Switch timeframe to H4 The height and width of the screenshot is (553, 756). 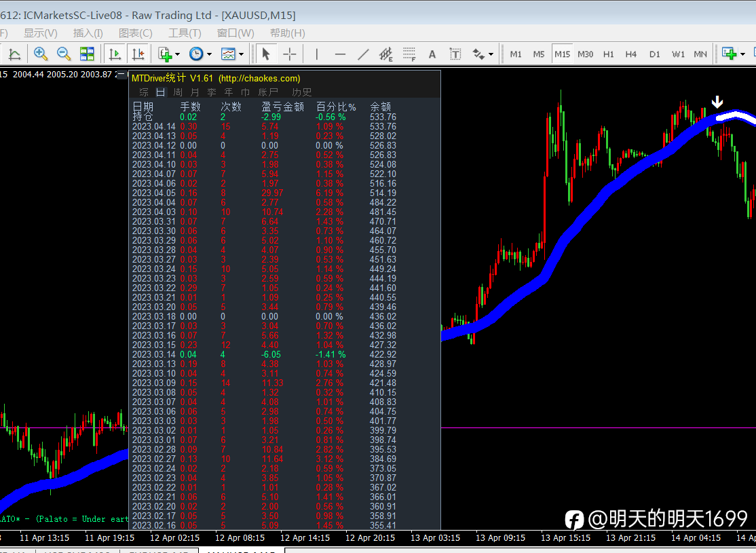click(631, 54)
